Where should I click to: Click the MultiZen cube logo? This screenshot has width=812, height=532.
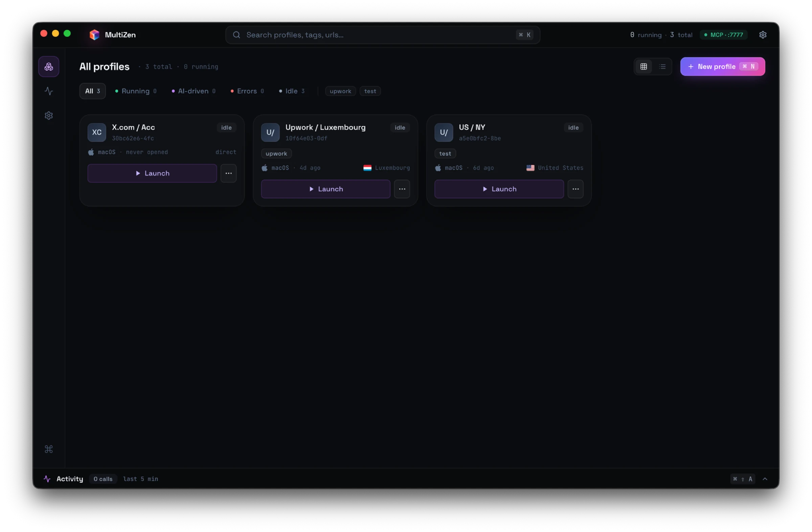pyautogui.click(x=94, y=35)
